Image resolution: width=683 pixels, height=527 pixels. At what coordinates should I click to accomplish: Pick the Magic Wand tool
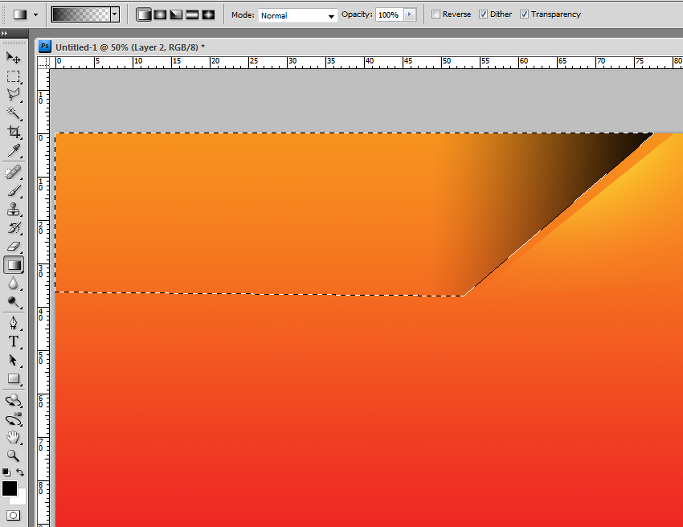pos(13,114)
